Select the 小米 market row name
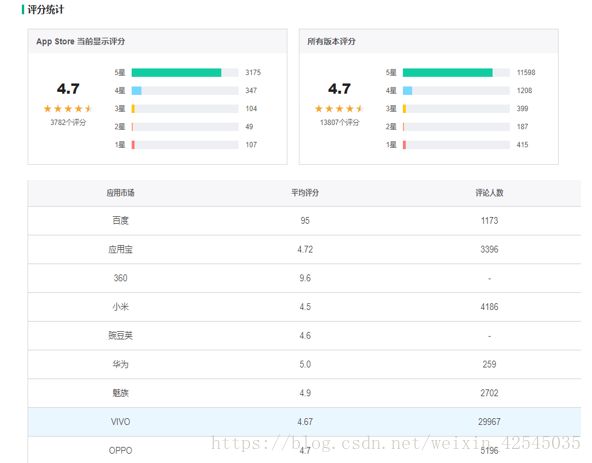 [x=120, y=307]
